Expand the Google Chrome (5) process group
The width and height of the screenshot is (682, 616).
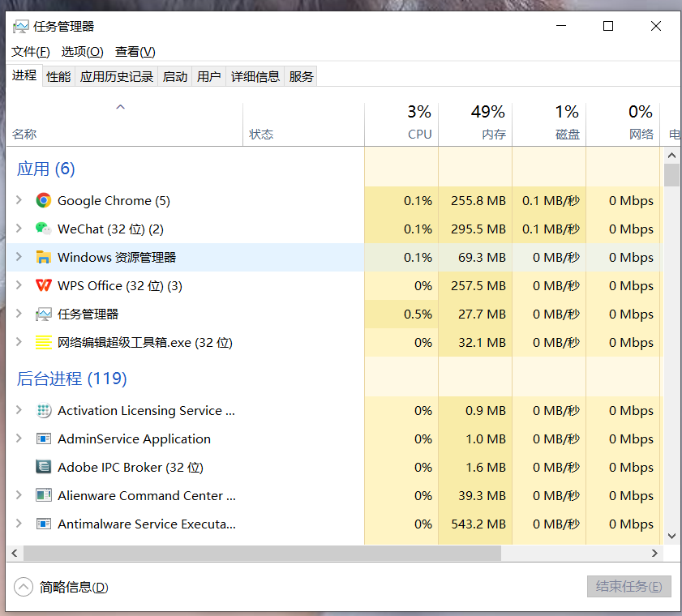pyautogui.click(x=19, y=200)
